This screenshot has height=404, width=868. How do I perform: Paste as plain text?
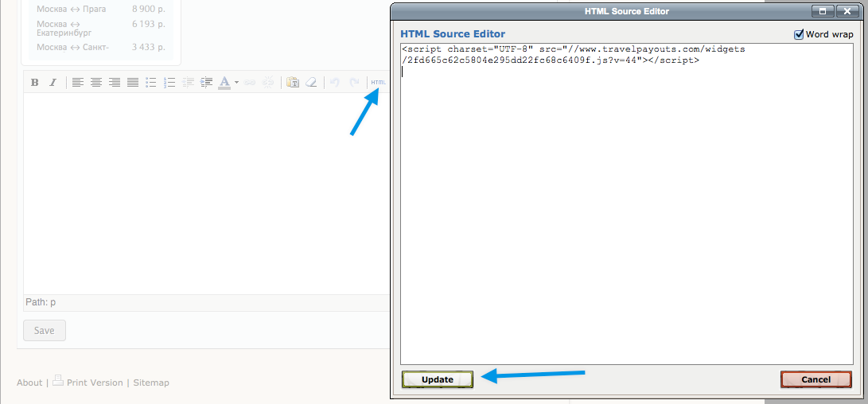(x=293, y=83)
